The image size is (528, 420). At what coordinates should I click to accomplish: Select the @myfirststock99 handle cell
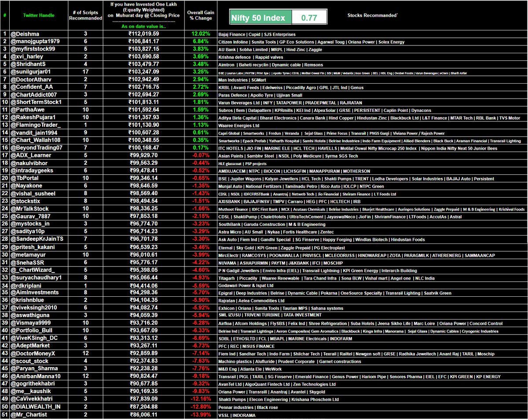coord(39,50)
